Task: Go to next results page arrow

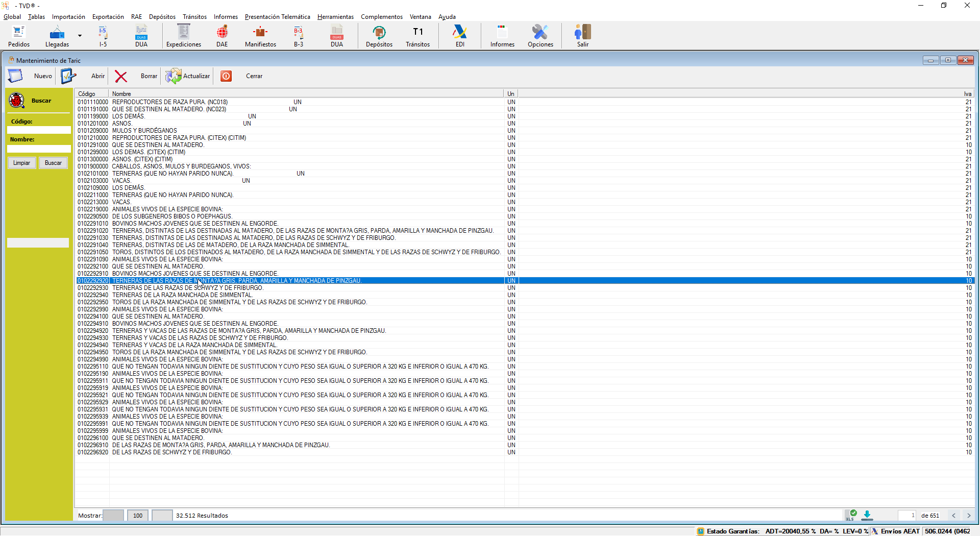Action: click(968, 516)
